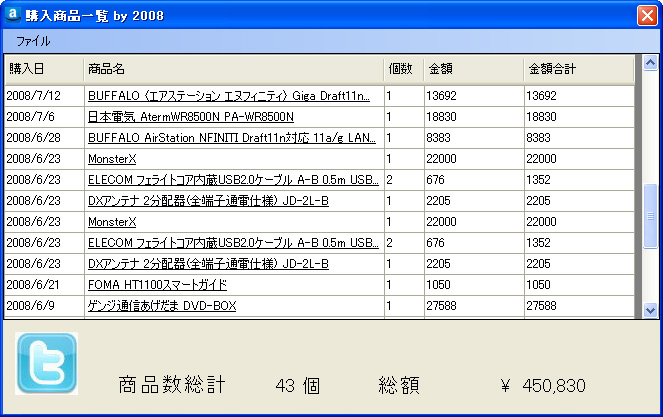
Task: Select the date cell 2008/7/12
Action: point(44,96)
